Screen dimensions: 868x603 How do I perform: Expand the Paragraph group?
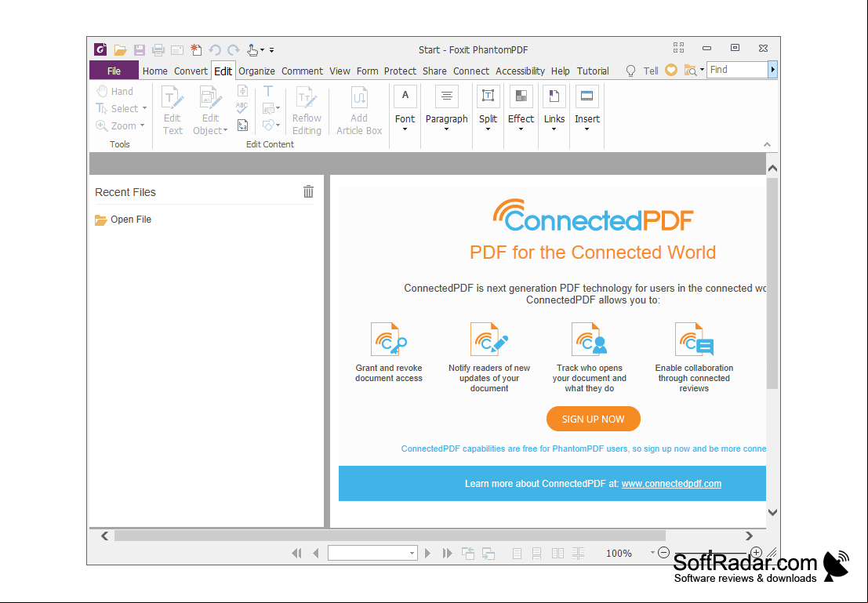(447, 110)
